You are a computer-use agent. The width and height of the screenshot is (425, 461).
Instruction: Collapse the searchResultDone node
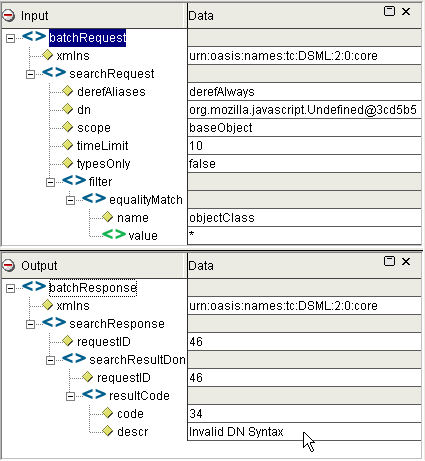50,360
